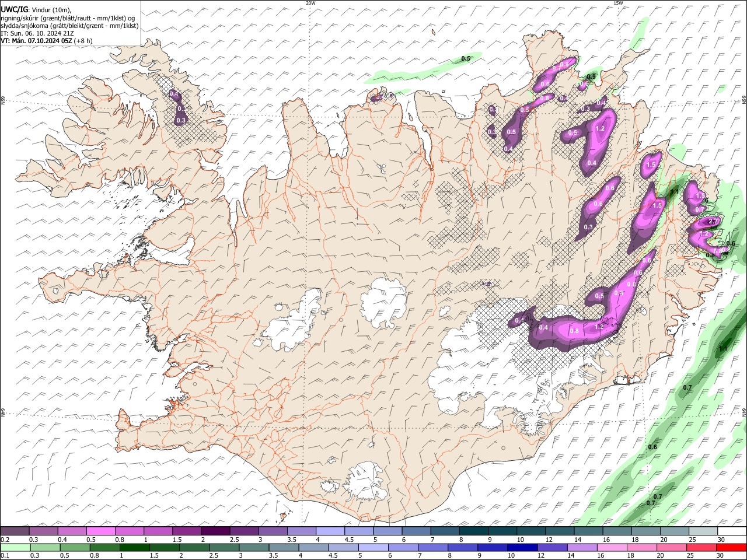747x560 pixels.
Task: Click the light pink 16–18 rain scale swatch
Action: pyautogui.click(x=612, y=547)
